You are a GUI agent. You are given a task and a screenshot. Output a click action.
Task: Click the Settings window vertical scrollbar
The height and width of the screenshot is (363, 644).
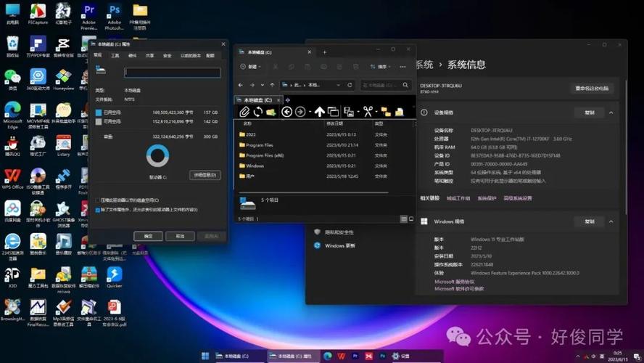coord(626,147)
